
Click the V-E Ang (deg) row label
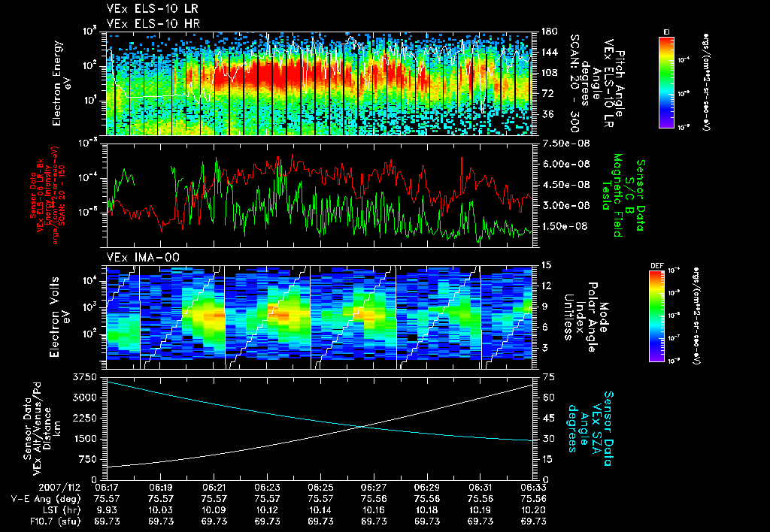click(x=45, y=499)
